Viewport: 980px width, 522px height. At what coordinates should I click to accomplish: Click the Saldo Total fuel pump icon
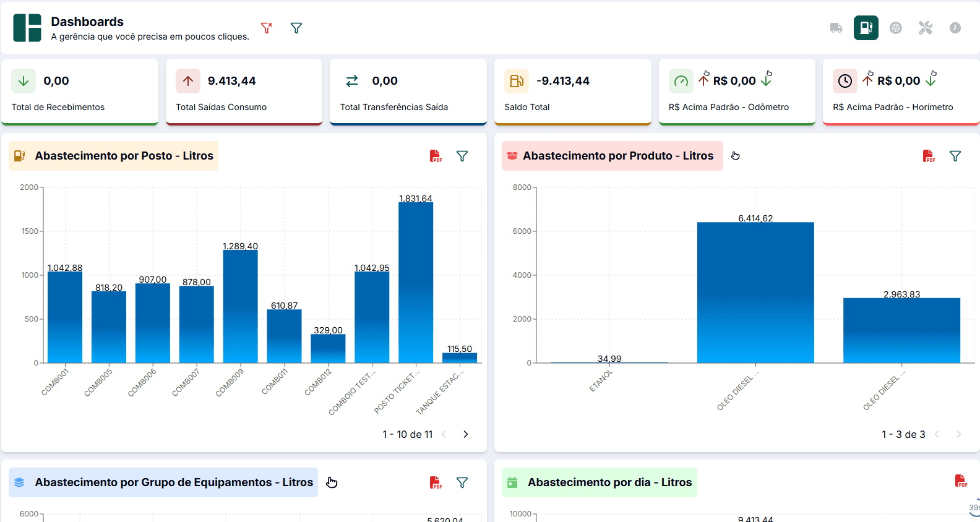click(x=517, y=81)
